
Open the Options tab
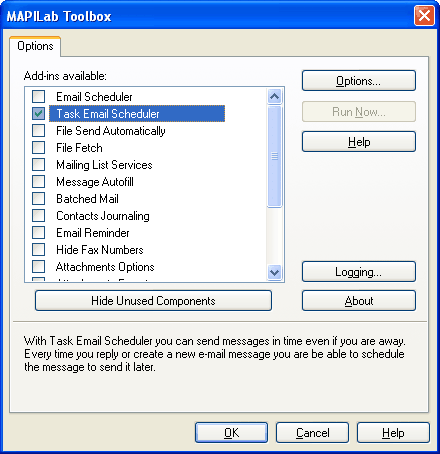point(35,46)
